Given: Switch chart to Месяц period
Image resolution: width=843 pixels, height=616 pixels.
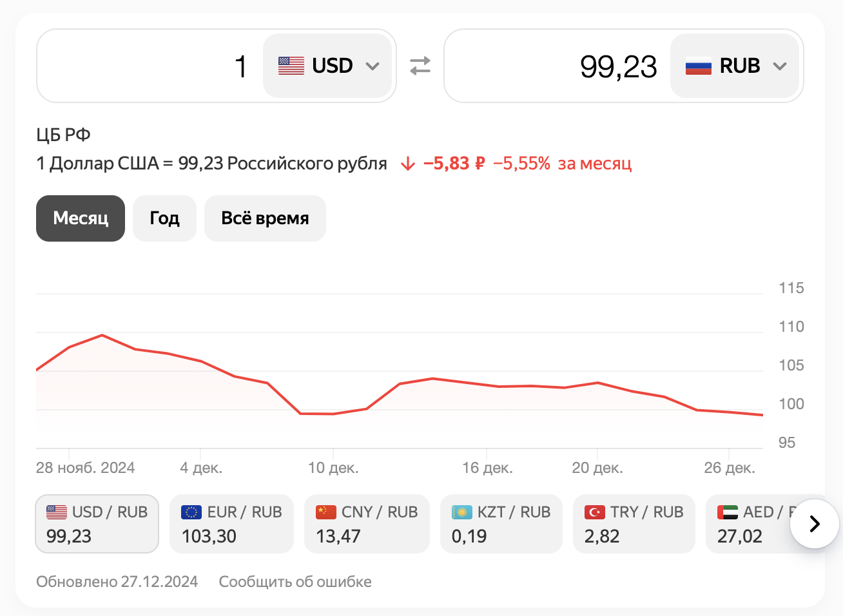Looking at the screenshot, I should (x=81, y=218).
